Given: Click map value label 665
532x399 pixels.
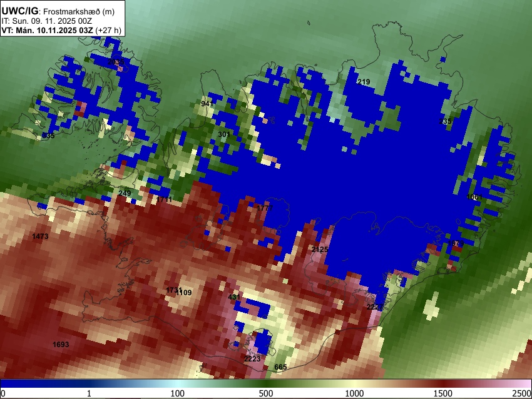Looking at the screenshot, I should click(280, 367).
